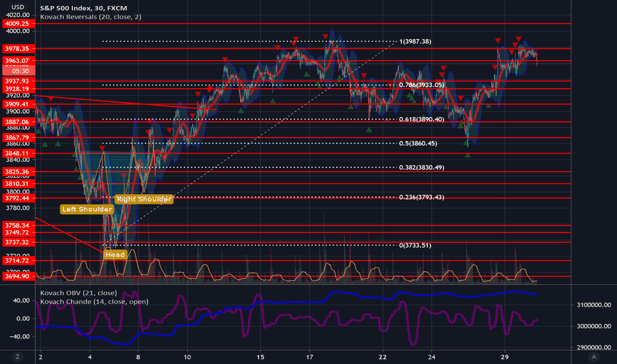This screenshot has height=364, width=617.
Task: Open the USD currency selector
Action: coord(17,7)
